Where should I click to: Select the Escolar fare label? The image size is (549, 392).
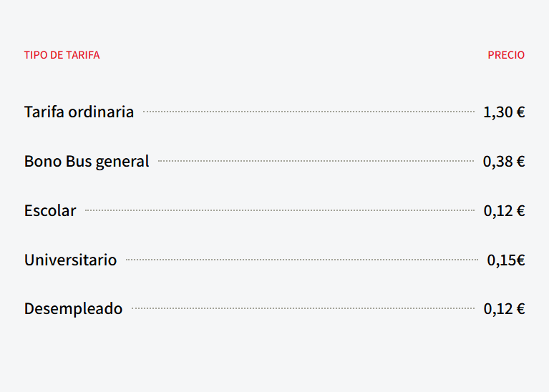click(50, 211)
